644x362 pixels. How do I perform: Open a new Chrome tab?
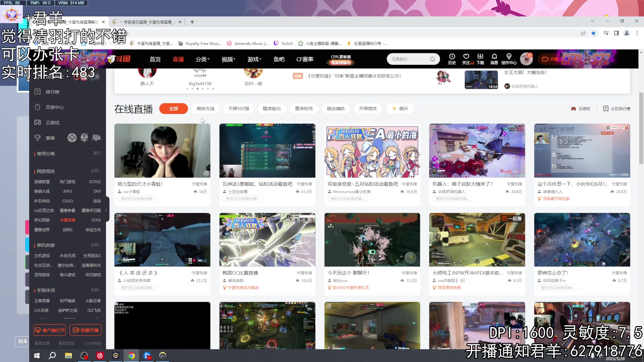(x=192, y=22)
